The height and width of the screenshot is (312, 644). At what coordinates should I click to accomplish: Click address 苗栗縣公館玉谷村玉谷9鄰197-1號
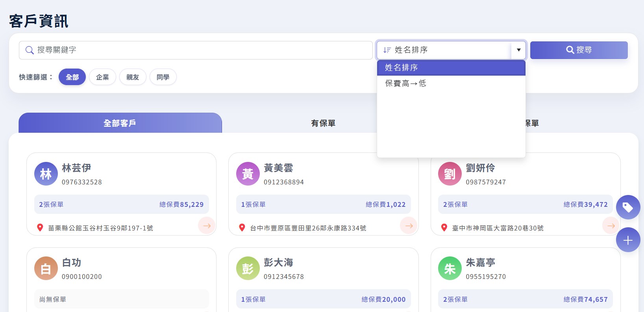coord(101,228)
